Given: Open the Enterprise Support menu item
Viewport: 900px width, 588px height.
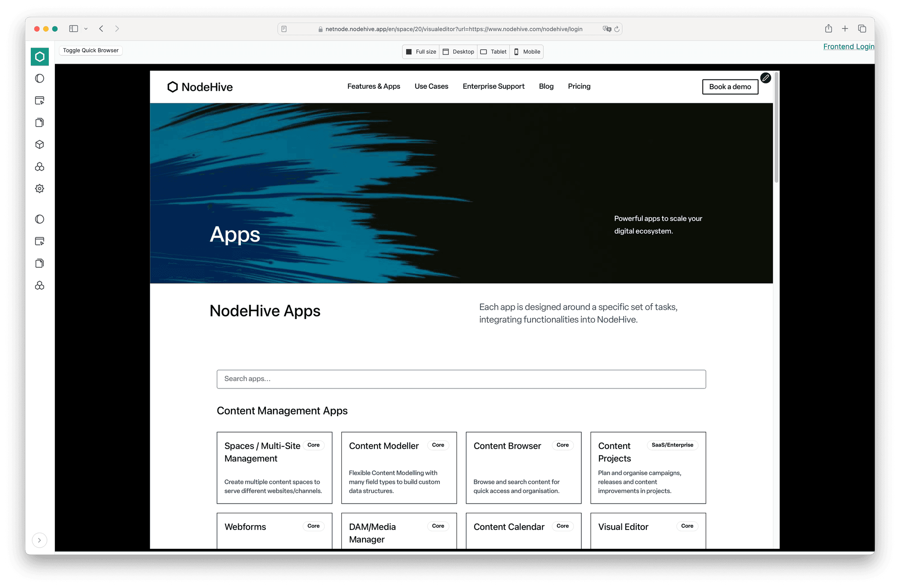Looking at the screenshot, I should pos(494,87).
